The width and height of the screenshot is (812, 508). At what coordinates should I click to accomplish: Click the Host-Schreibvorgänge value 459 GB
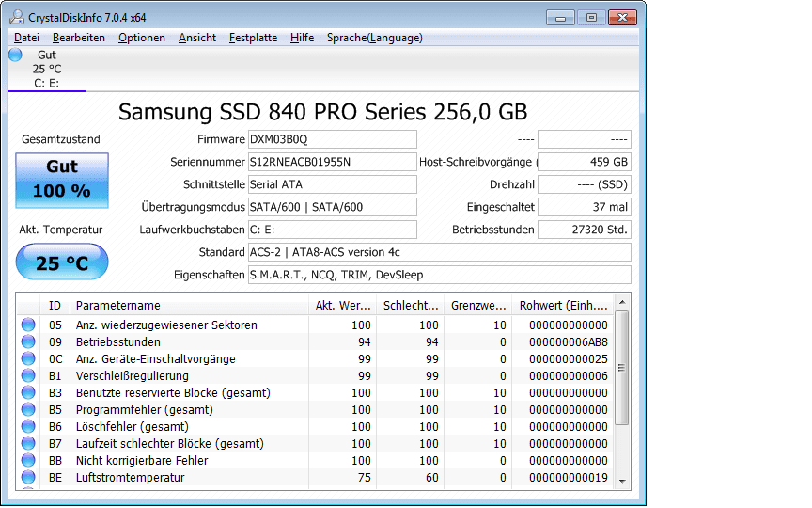pyautogui.click(x=585, y=162)
